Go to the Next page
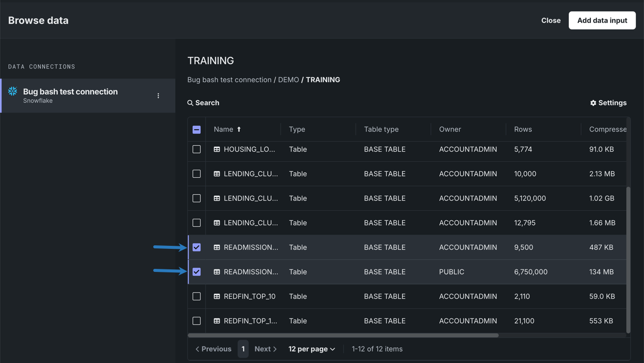Viewport: 644px width, 363px height. click(x=265, y=349)
